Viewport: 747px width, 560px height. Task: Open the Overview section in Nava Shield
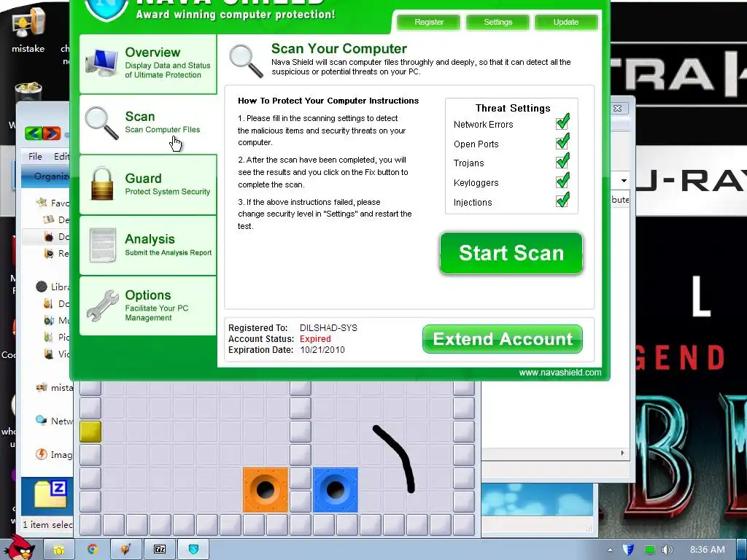[x=148, y=64]
